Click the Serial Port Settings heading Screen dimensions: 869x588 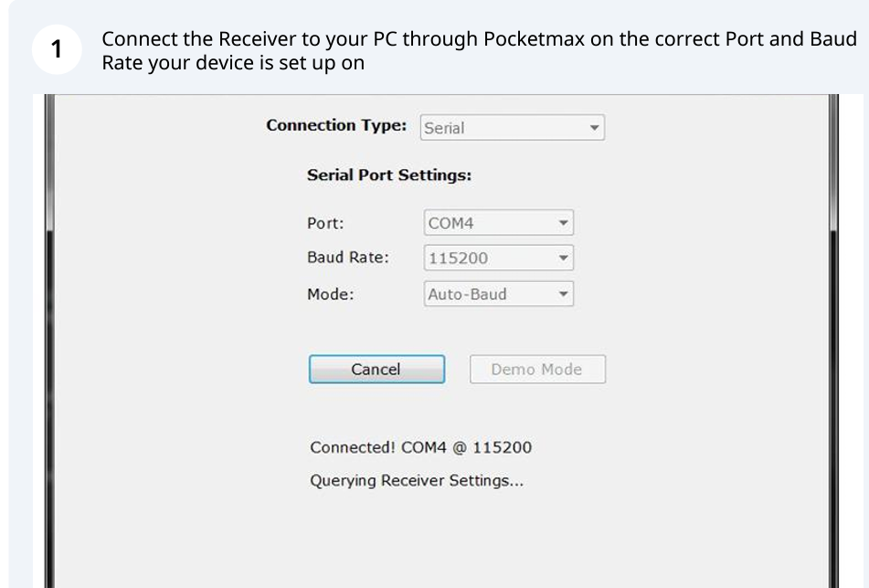tap(389, 175)
